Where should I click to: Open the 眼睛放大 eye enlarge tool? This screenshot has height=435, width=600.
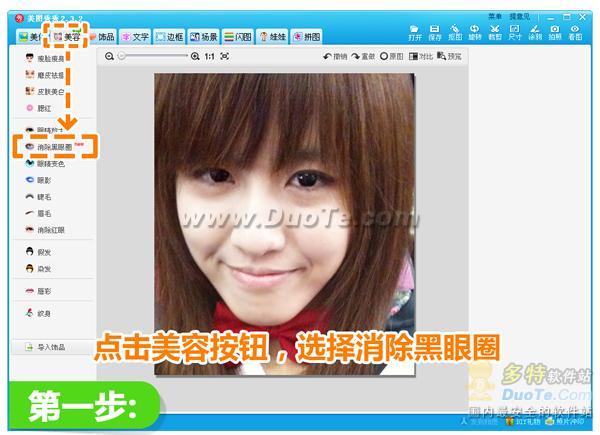[44, 130]
